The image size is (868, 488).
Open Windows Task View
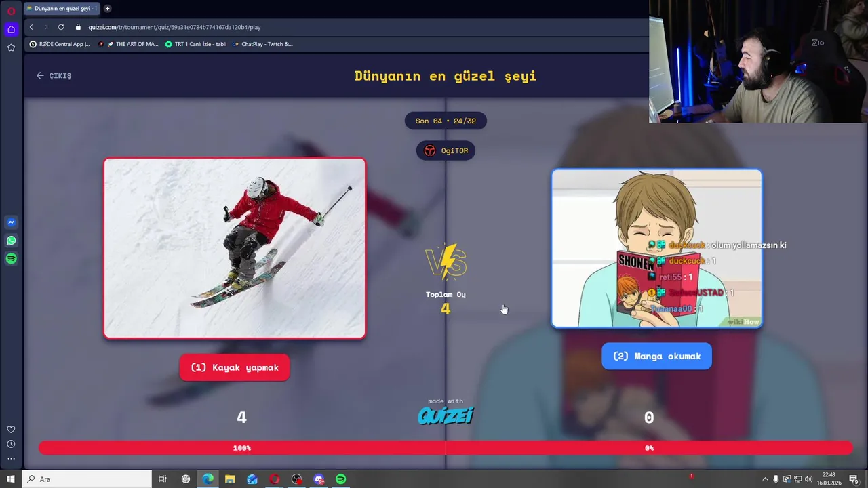(x=163, y=479)
